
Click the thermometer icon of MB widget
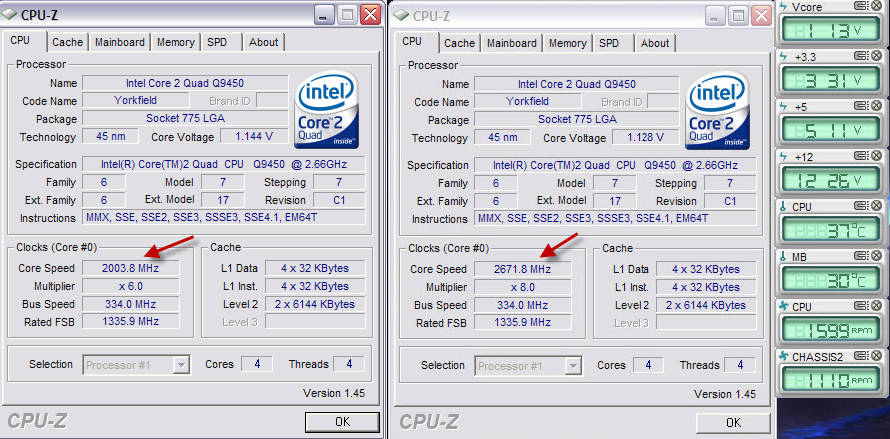tap(784, 257)
